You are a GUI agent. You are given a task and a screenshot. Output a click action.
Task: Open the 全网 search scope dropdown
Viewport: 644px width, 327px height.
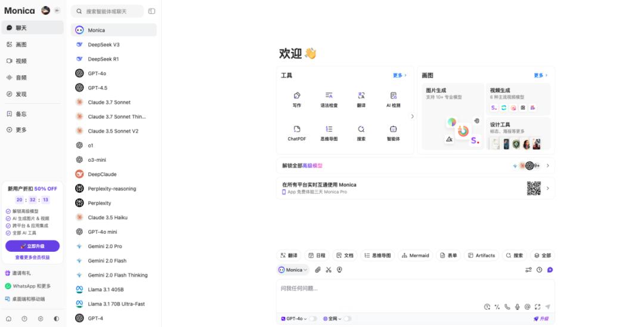point(332,319)
